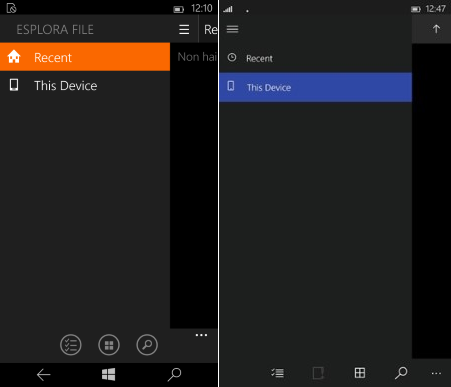Image resolution: width=451 pixels, height=387 pixels.
Task: Tap the home icon on the orange Recent row
Action: coord(14,57)
